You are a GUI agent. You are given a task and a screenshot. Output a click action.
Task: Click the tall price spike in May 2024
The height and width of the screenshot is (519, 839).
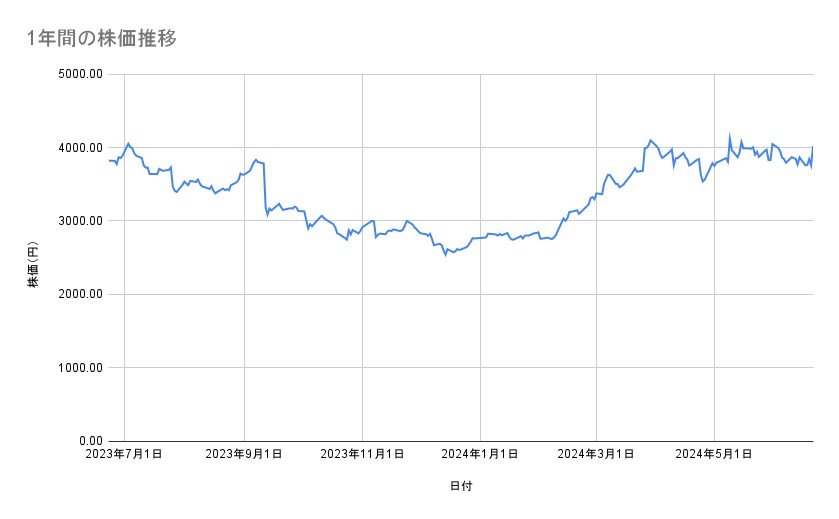729,136
